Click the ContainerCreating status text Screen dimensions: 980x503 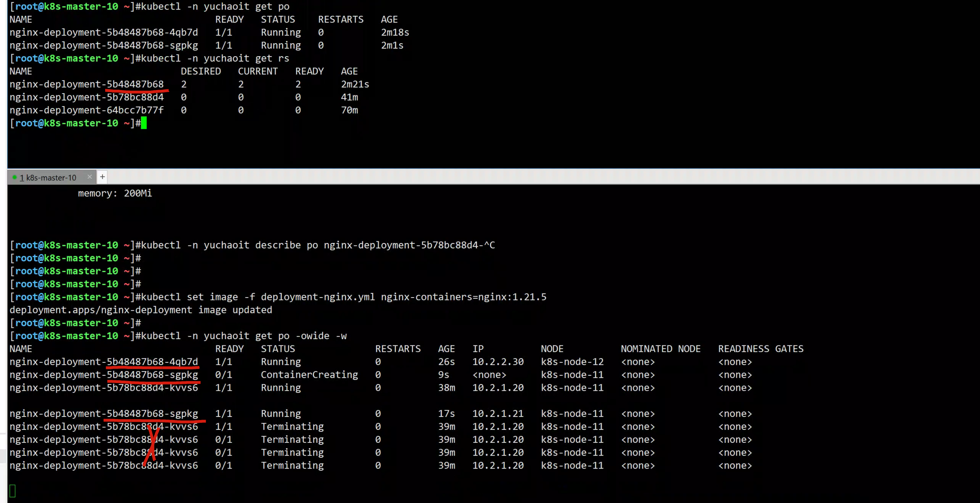(x=309, y=375)
